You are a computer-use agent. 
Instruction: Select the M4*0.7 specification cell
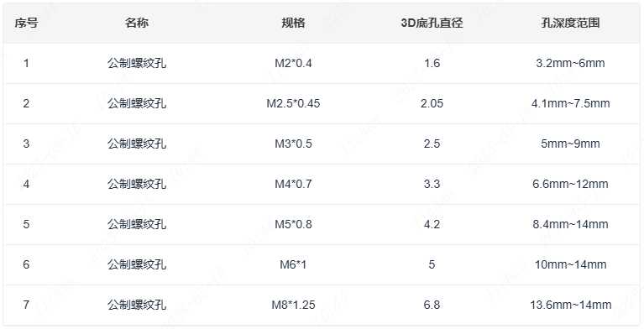coord(293,184)
